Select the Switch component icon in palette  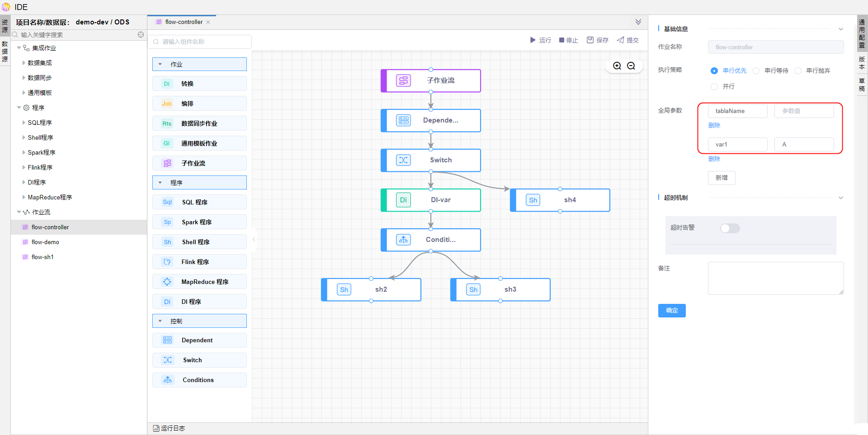[168, 360]
